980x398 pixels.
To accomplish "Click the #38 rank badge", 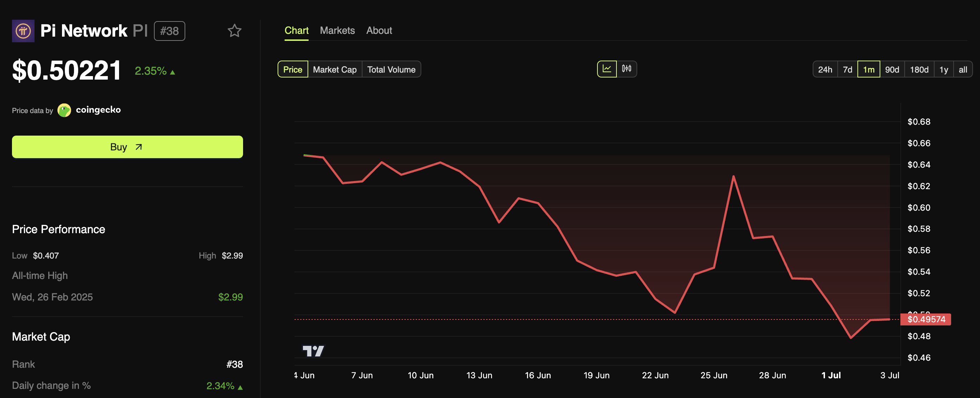I will point(169,31).
